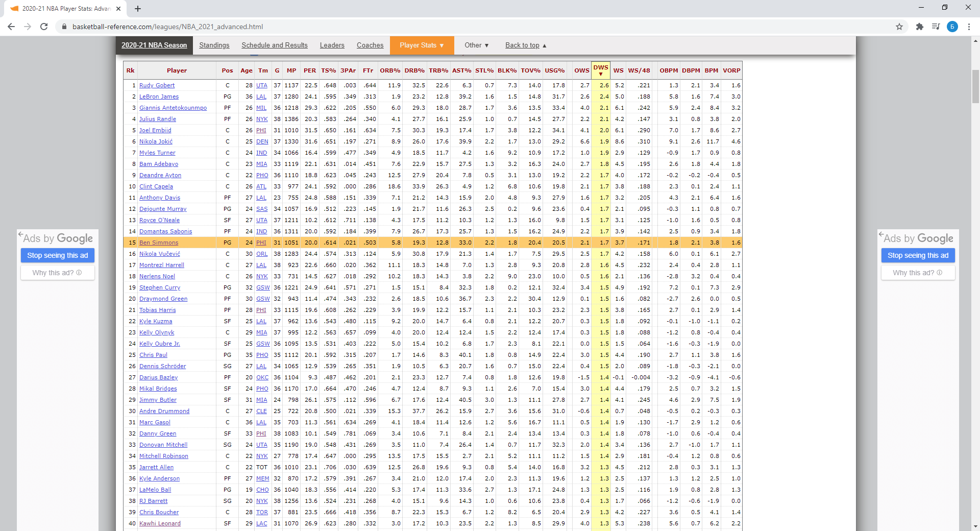
Task: Bookmark this page with star icon
Action: pos(899,27)
